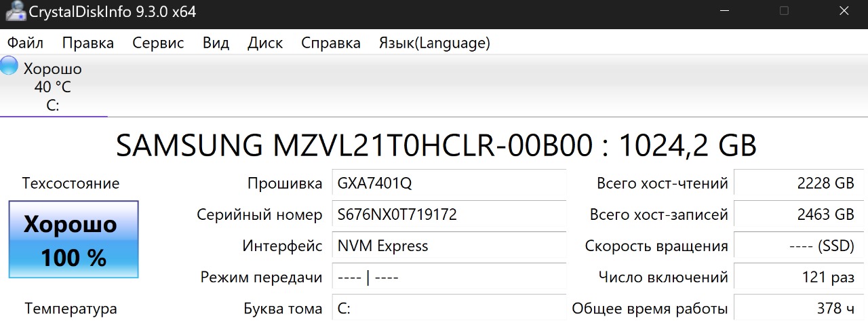Click the interface field showing NVM Express

click(x=449, y=246)
